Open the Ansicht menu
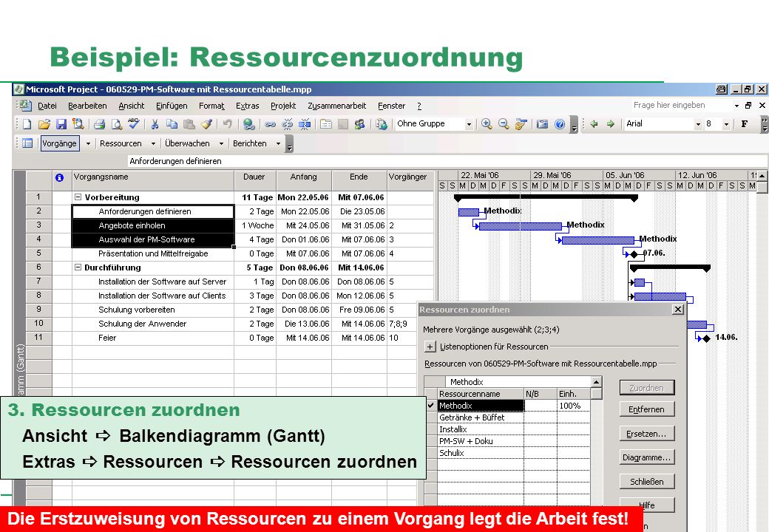The width and height of the screenshot is (769, 532). tap(132, 106)
